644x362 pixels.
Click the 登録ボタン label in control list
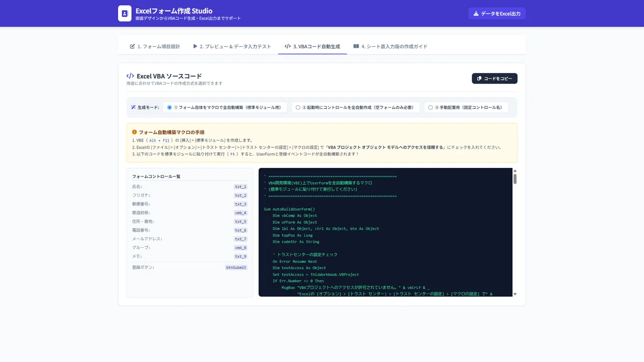[x=143, y=267]
